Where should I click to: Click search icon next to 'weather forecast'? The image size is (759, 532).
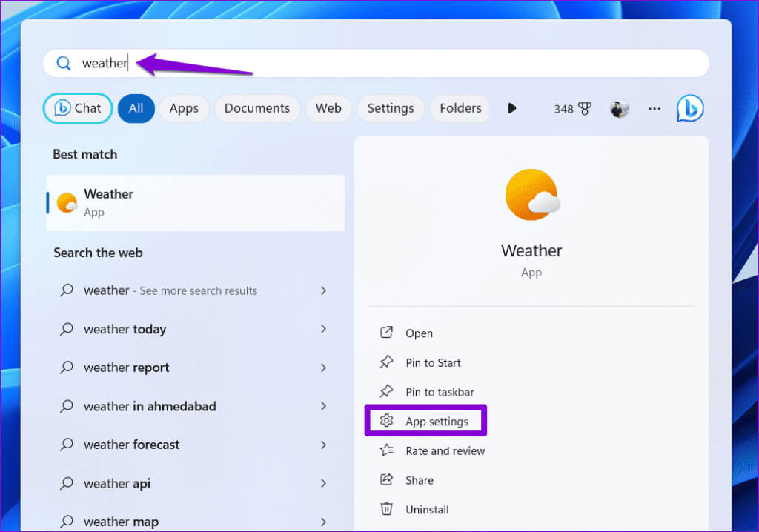tap(67, 445)
